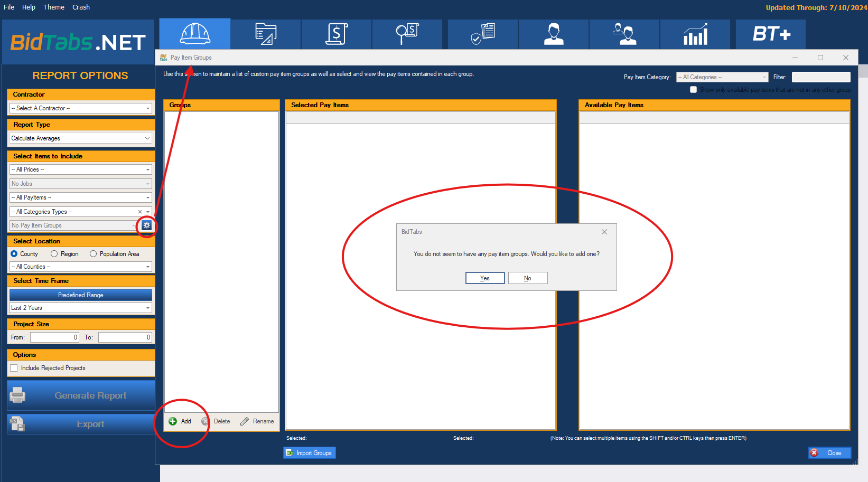Maximize the Pay Item Groups window
Image resolution: width=868 pixels, height=482 pixels.
(x=820, y=58)
